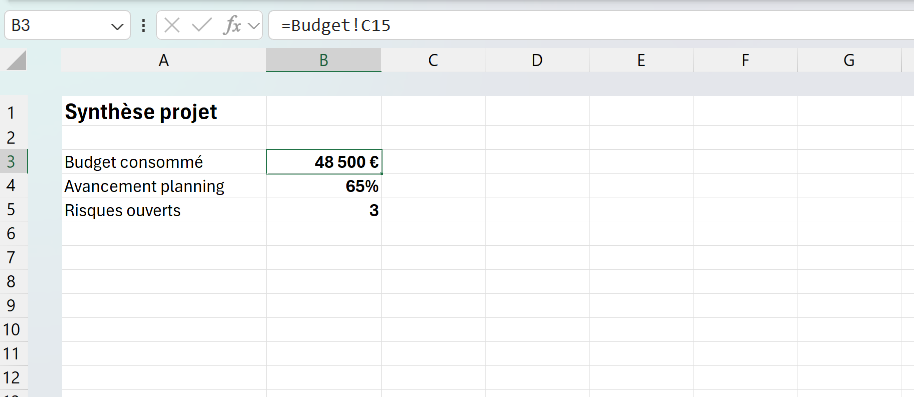
Task: Select column B header
Action: tap(324, 60)
